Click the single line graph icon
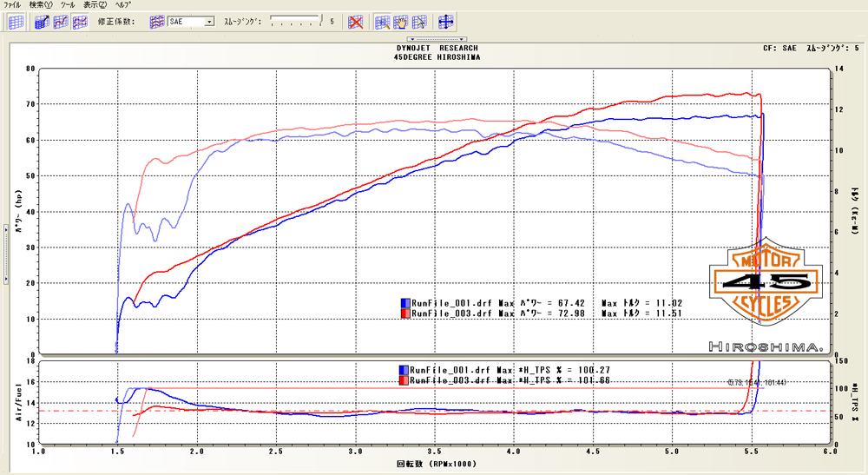This screenshot has height=475, width=868. pyautogui.click(x=61, y=22)
